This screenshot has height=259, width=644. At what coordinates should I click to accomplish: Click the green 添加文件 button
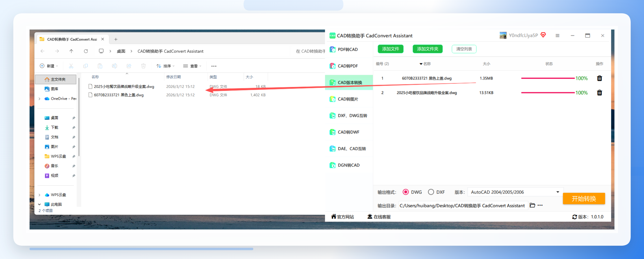coord(391,49)
